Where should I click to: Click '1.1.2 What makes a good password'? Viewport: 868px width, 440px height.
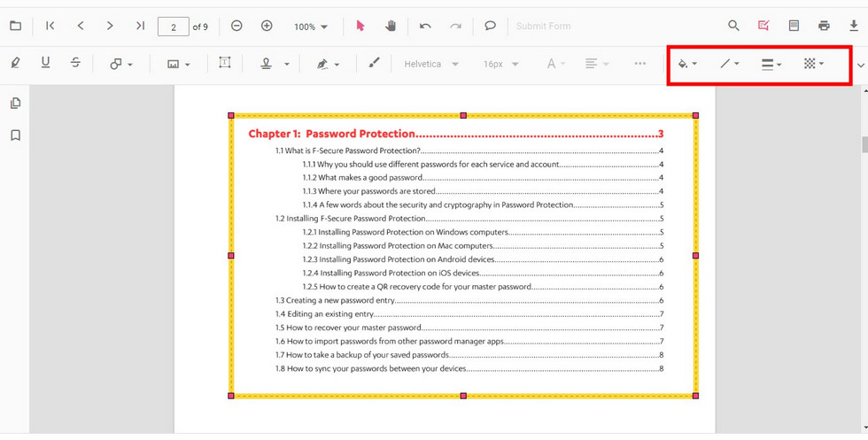click(362, 178)
